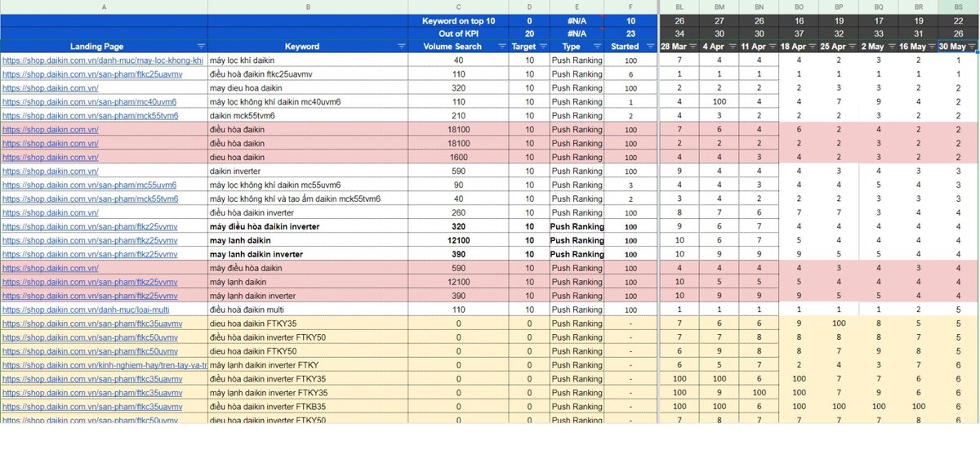Image resolution: width=980 pixels, height=455 pixels.
Task: Select the 'dieu hoa daikin' keyword cell
Action: pos(308,158)
